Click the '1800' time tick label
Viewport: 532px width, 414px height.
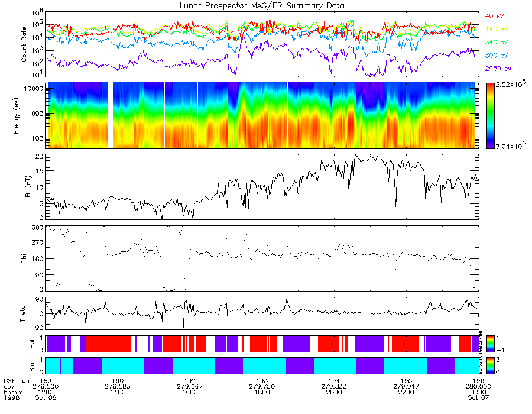pyautogui.click(x=262, y=392)
